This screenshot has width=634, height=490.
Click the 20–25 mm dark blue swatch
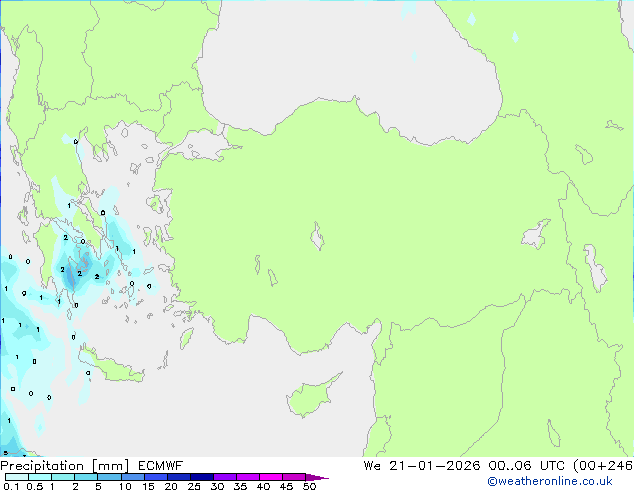[x=178, y=477]
